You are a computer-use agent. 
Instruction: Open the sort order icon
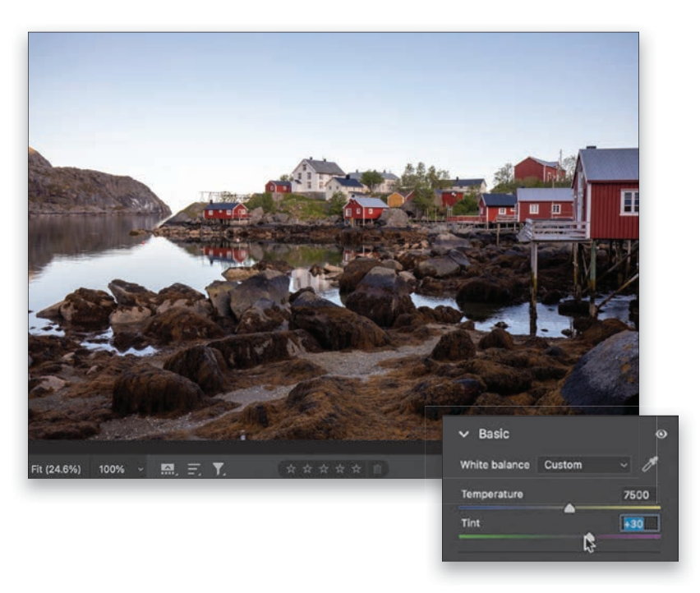pos(194,469)
